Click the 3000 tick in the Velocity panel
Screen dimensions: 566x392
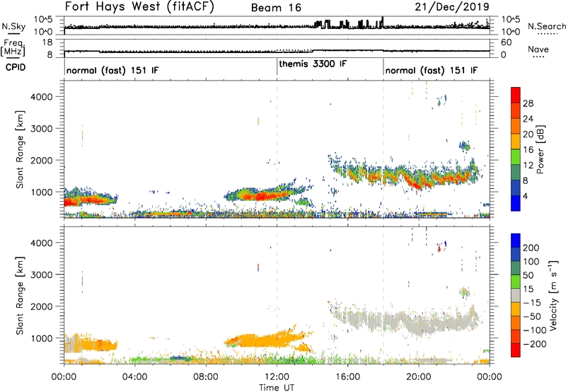pos(41,275)
